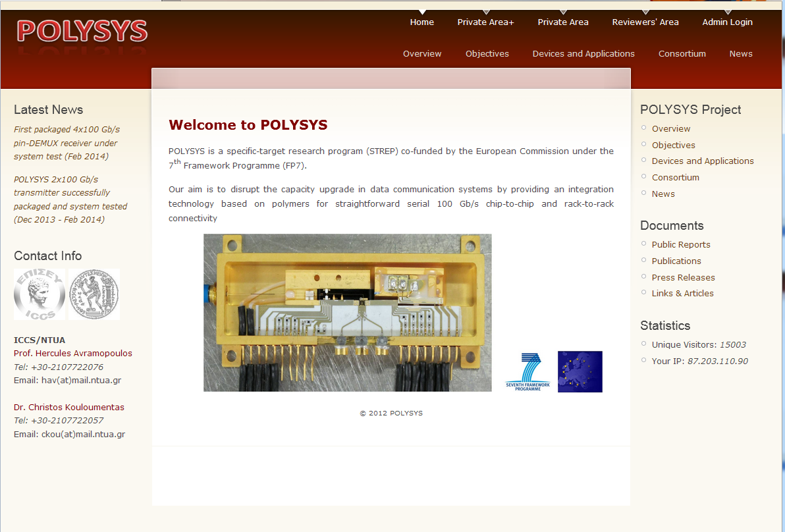Viewport: 785px width, 532px height.
Task: Open the Publications page
Action: tap(676, 261)
